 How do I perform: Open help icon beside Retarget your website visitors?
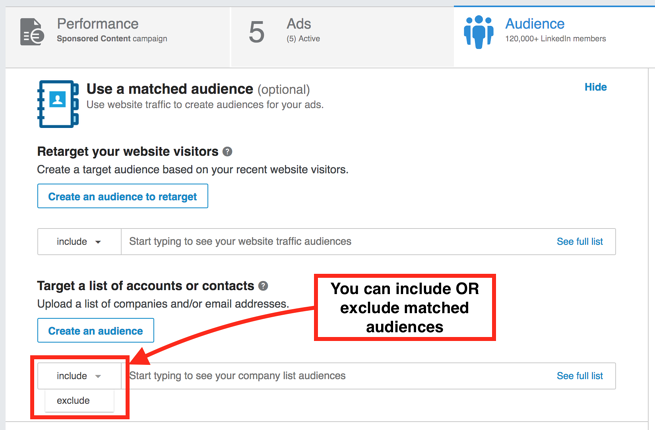(228, 152)
